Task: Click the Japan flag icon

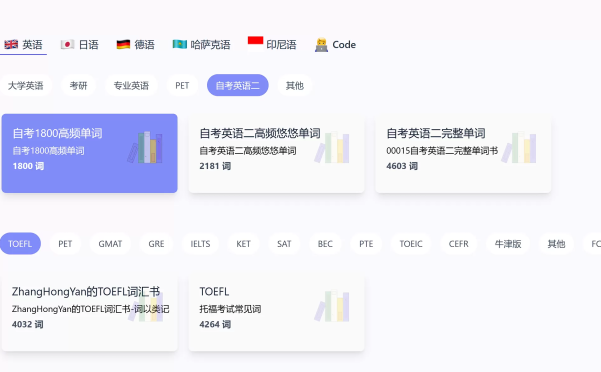Action: pyautogui.click(x=67, y=44)
